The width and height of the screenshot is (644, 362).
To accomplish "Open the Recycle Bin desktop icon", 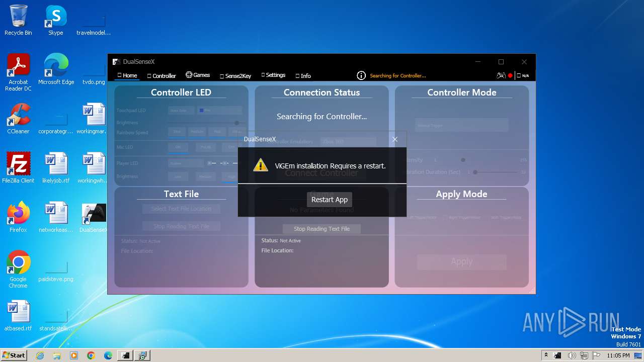I will coord(18,20).
